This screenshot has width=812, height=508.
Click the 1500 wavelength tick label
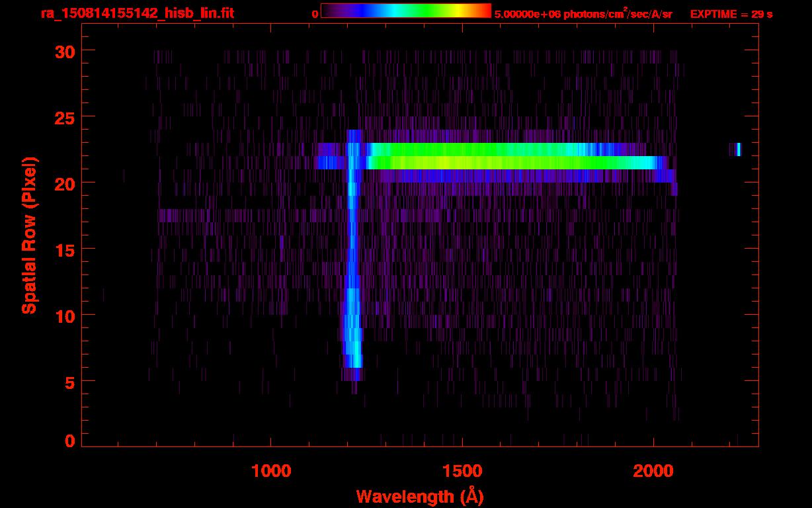click(x=462, y=471)
